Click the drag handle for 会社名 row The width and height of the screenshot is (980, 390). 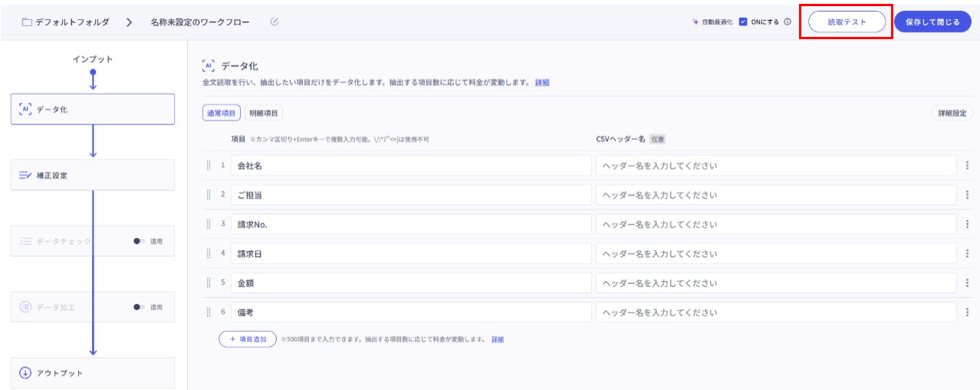coord(209,165)
